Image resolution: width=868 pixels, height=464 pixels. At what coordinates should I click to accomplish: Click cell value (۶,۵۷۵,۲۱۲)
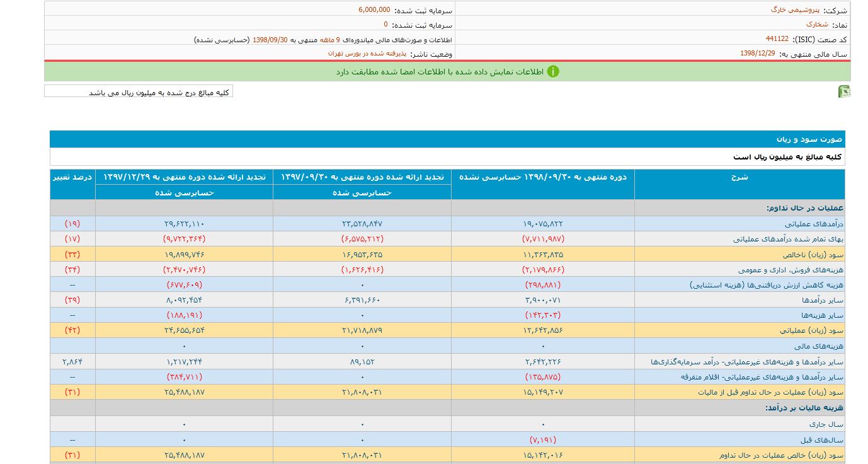(x=362, y=239)
